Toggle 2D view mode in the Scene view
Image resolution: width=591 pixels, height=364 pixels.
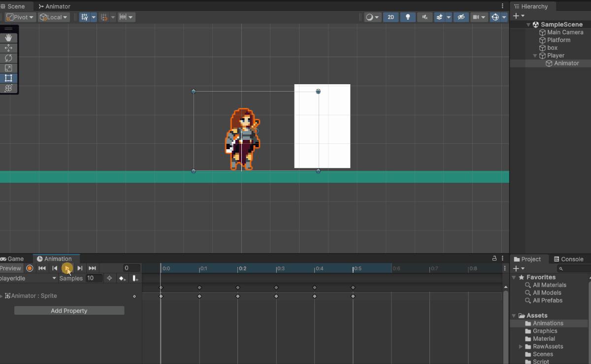tap(391, 17)
